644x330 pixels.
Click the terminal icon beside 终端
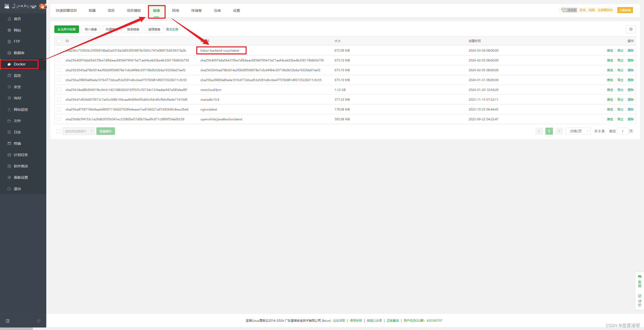(x=9, y=143)
